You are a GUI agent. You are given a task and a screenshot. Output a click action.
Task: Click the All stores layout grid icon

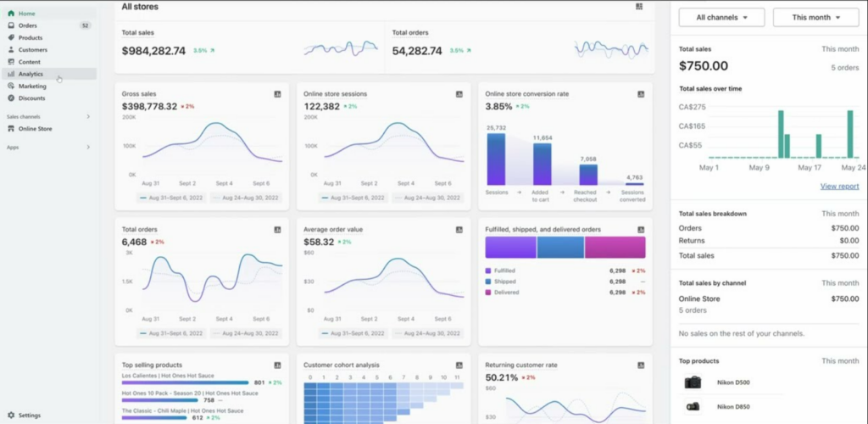639,7
